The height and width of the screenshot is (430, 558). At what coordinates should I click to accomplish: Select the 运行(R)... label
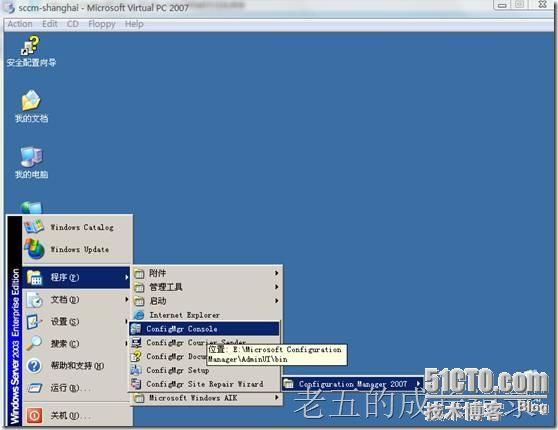(x=70, y=388)
